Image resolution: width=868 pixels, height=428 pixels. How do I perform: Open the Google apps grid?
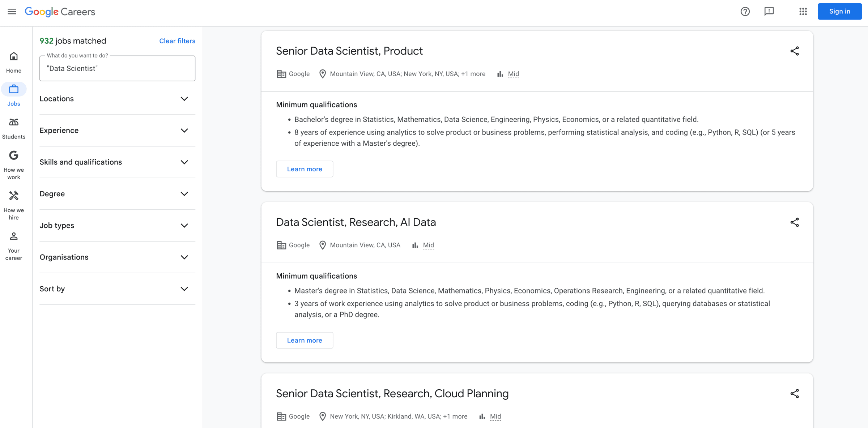pos(803,12)
